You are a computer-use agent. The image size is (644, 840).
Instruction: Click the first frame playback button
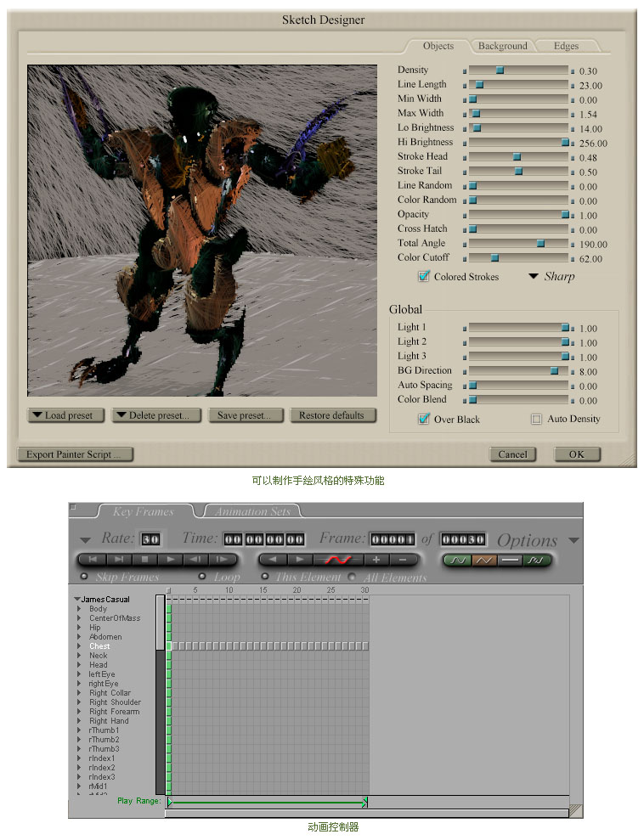[92, 560]
